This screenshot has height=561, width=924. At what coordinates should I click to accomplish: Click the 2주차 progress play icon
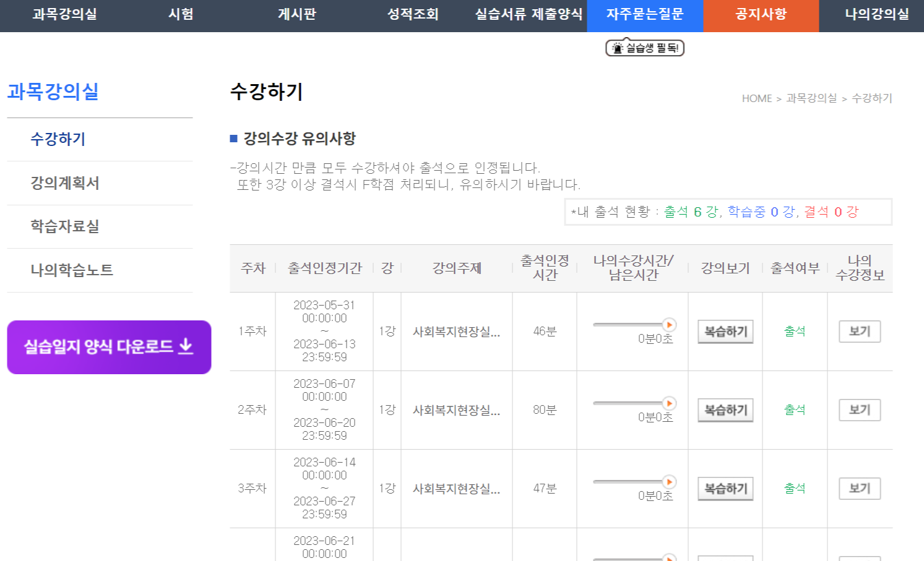[669, 403]
